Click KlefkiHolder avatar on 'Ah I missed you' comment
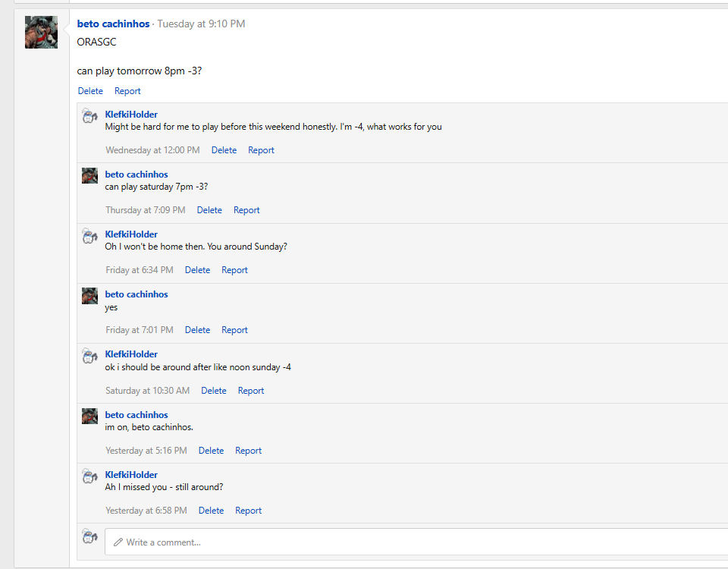This screenshot has height=569, width=728. 89,476
